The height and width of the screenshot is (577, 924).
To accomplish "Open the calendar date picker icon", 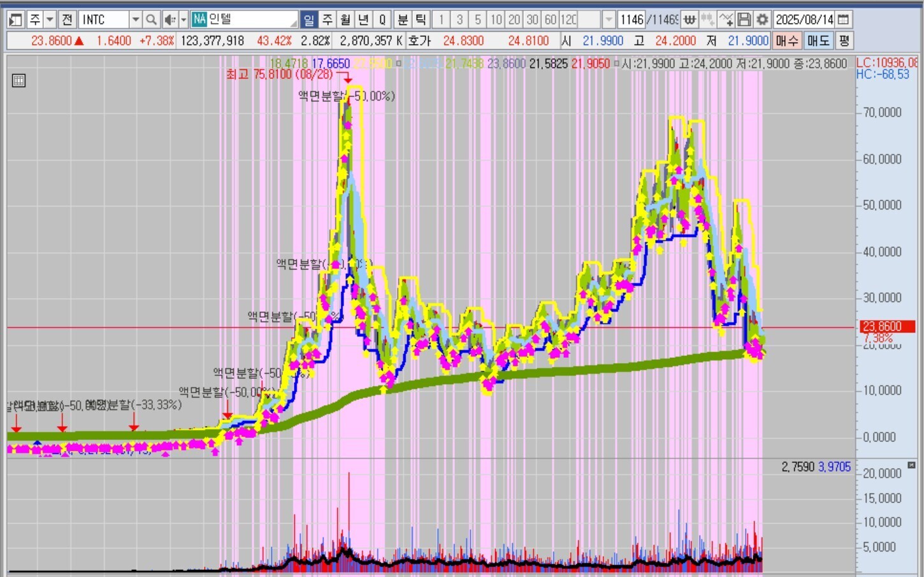I will pyautogui.click(x=843, y=20).
